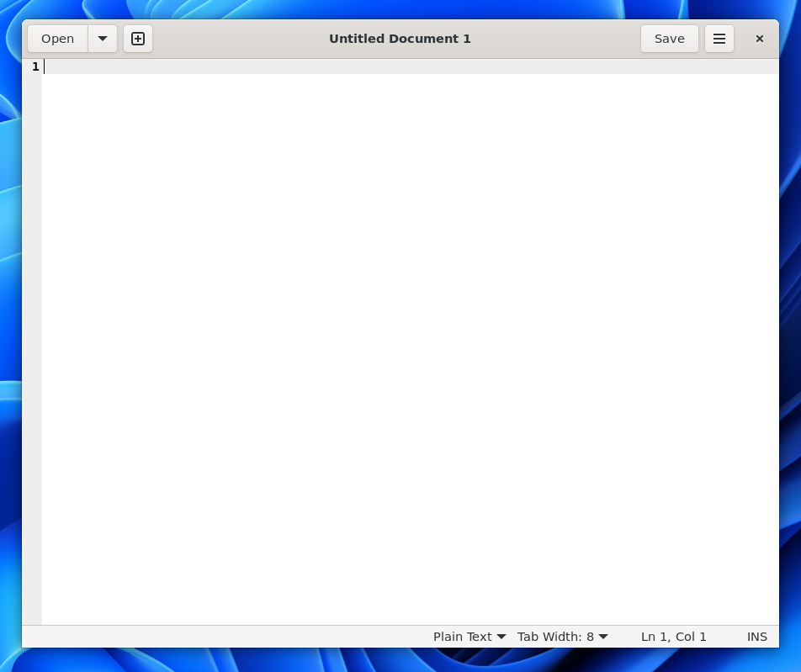This screenshot has height=672, width=801.
Task: Click the empty gutter below line numbers
Action: (x=32, y=336)
